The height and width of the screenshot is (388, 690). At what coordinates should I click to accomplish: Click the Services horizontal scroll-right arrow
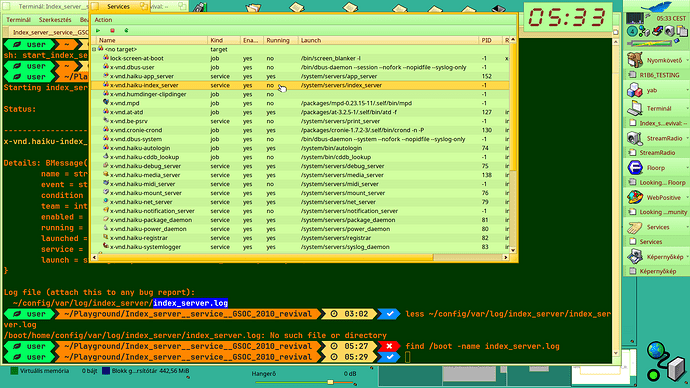[x=506, y=257]
